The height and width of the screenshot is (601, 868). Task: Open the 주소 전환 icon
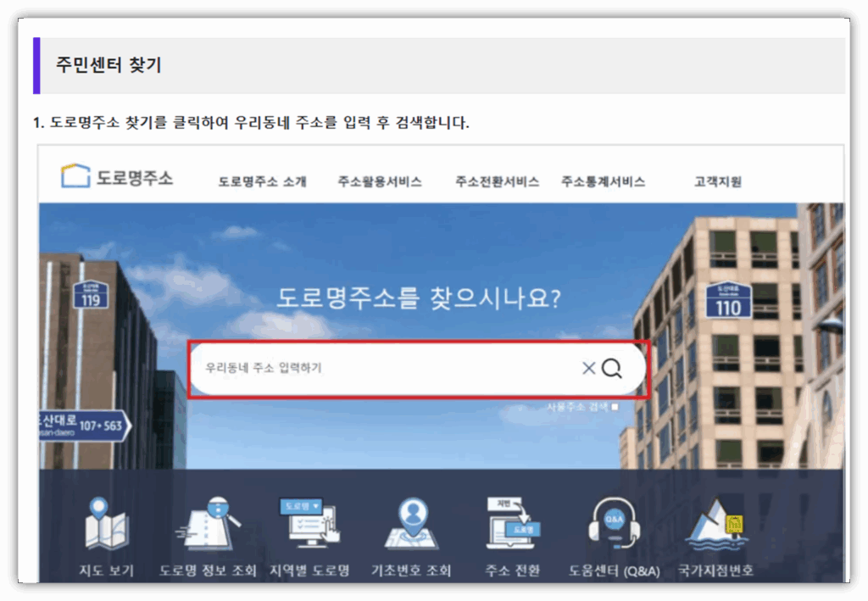click(513, 523)
